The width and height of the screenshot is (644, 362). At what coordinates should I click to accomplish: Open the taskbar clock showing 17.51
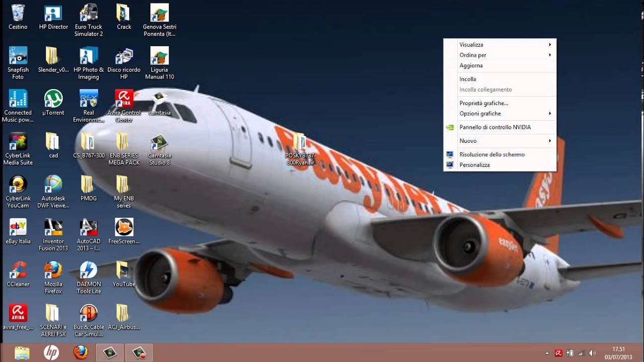point(618,353)
